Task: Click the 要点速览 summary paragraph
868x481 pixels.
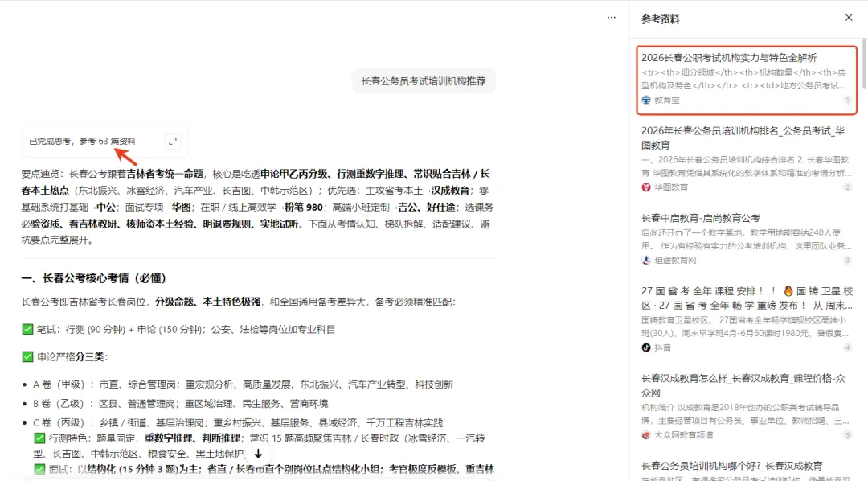Action: (257, 207)
